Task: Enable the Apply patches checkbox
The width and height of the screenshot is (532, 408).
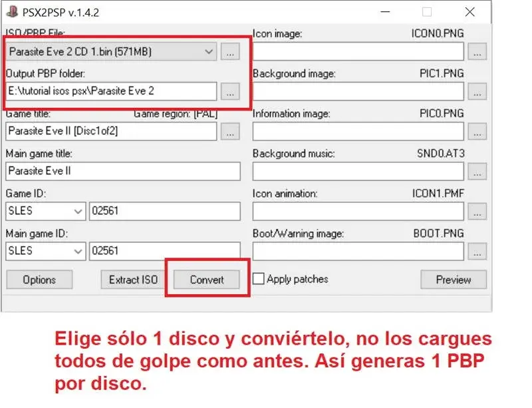Action: pyautogui.click(x=258, y=279)
